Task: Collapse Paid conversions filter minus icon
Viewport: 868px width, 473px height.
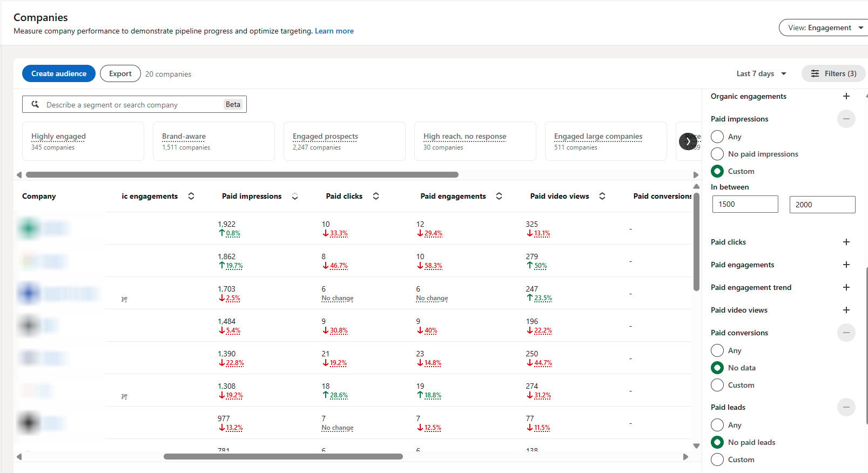Action: [x=846, y=333]
